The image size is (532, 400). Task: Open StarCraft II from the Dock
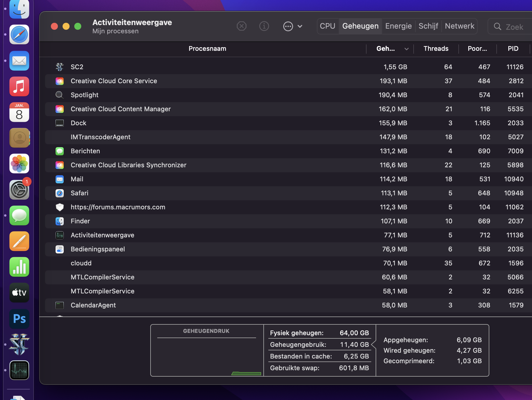(19, 345)
